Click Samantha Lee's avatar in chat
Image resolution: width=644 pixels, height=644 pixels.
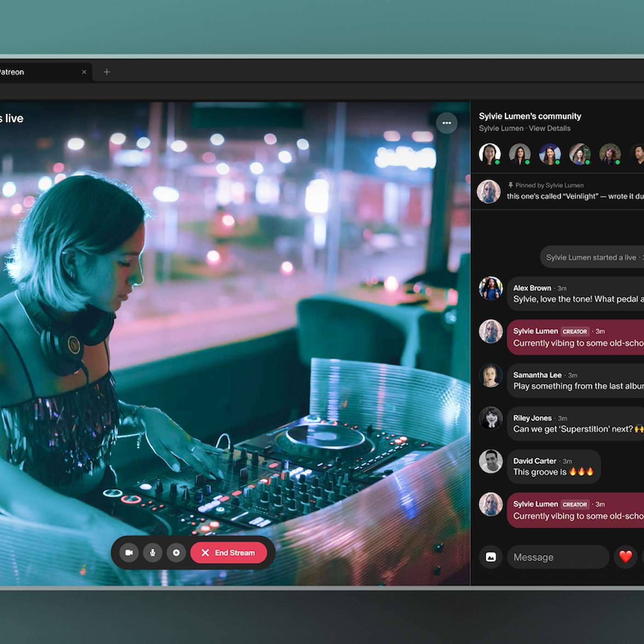490,375
